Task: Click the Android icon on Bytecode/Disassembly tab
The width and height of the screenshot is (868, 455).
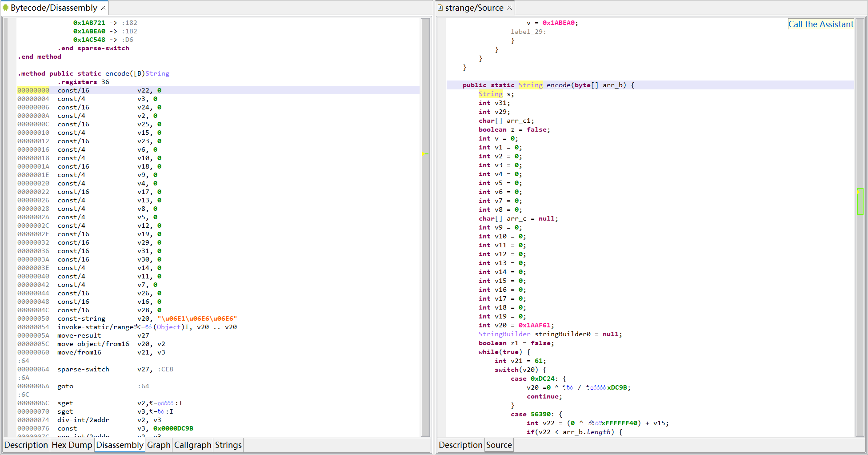Action: click(6, 8)
